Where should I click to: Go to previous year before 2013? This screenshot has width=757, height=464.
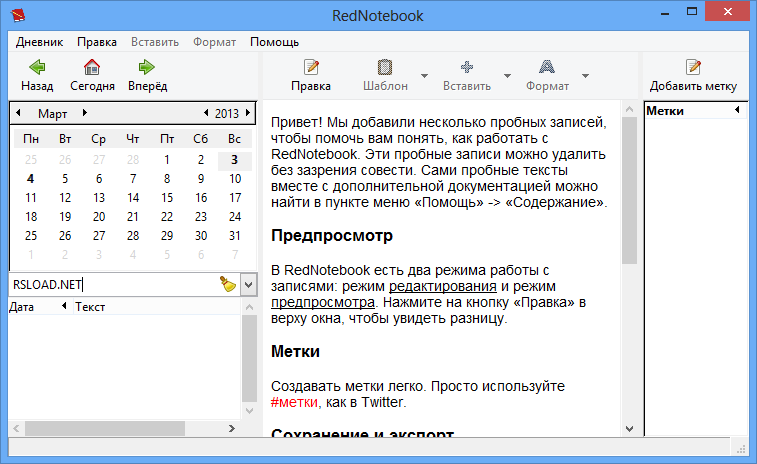[206, 113]
